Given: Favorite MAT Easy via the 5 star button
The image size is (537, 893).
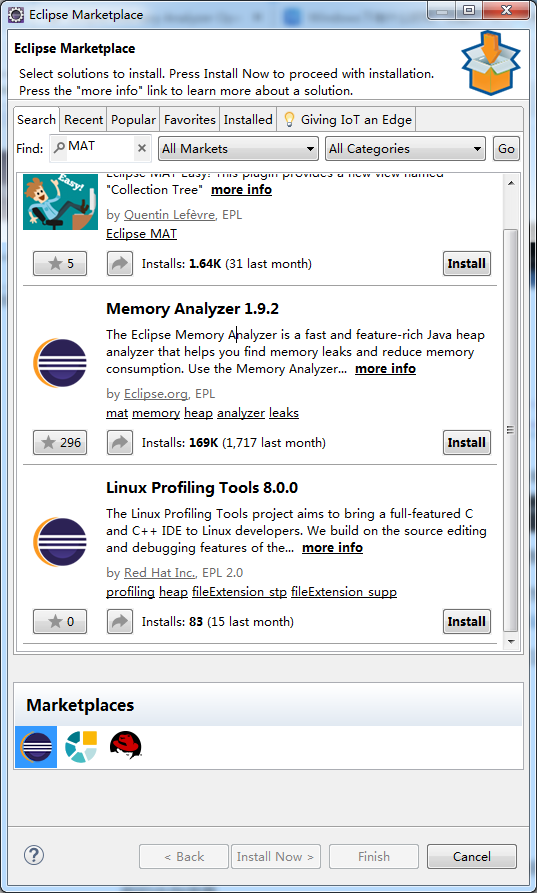Looking at the screenshot, I should point(60,264).
